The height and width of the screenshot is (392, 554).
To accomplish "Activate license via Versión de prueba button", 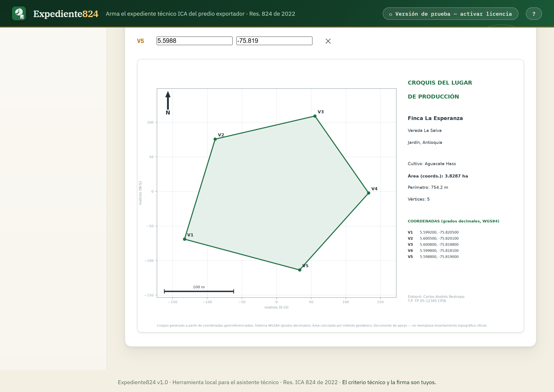I will coord(450,14).
